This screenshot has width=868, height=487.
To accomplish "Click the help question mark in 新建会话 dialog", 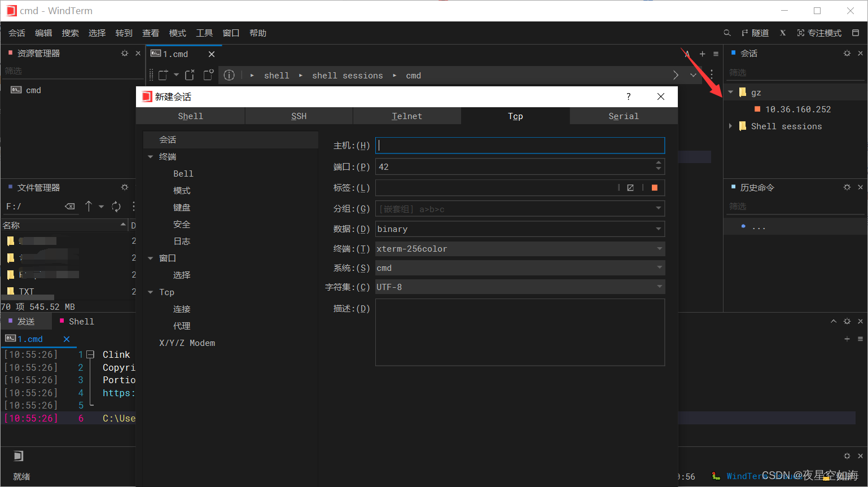I will 629,96.
